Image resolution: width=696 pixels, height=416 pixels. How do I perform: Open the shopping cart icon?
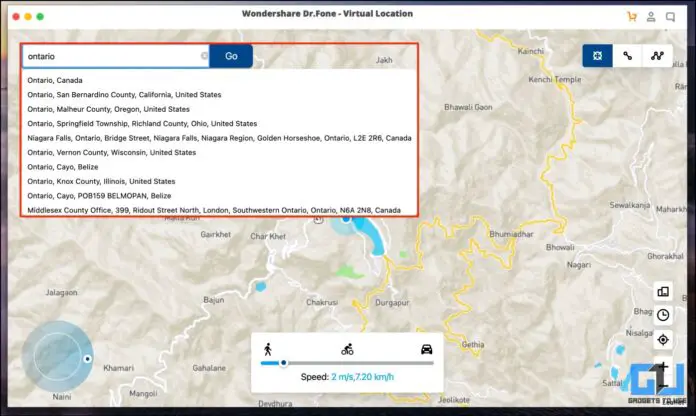[x=632, y=17]
